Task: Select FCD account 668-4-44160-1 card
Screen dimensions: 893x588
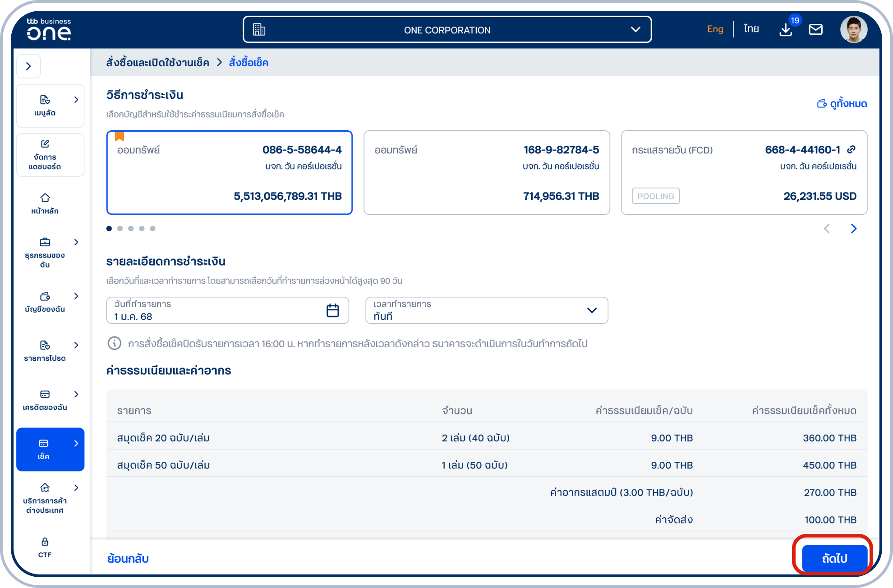Action: pos(743,173)
